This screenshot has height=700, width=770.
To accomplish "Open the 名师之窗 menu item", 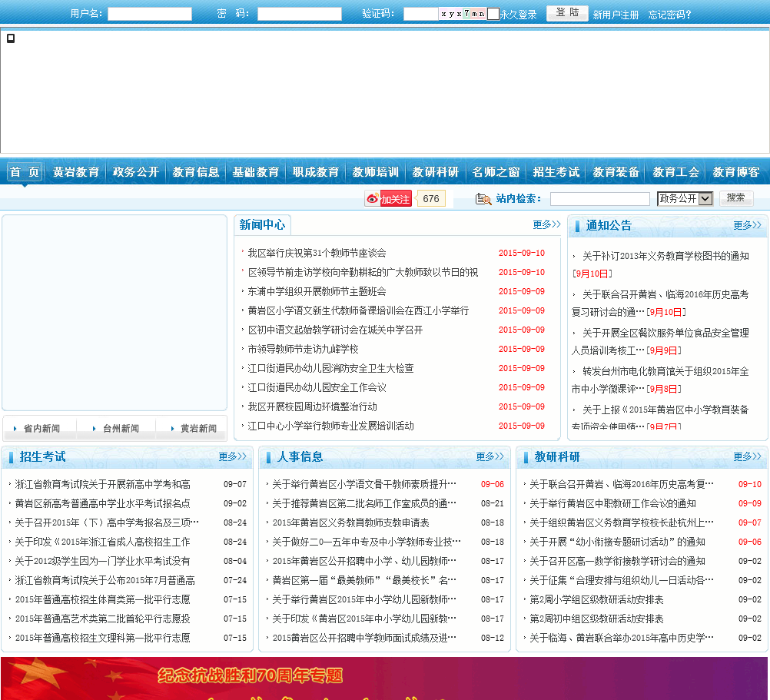I will pyautogui.click(x=496, y=172).
